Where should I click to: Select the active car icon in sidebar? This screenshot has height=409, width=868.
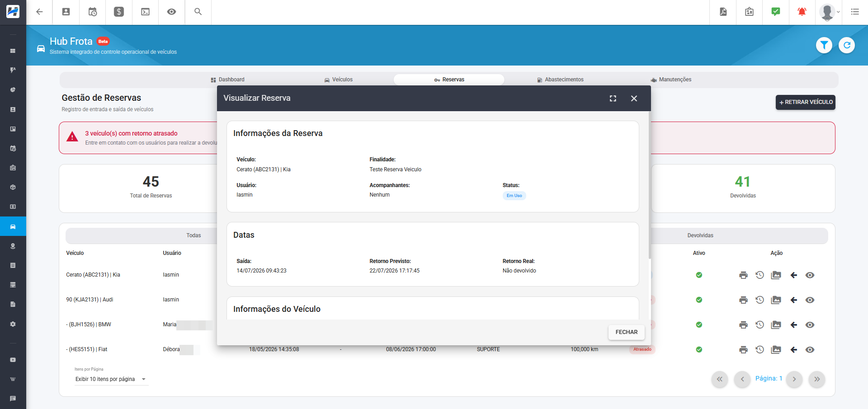(13, 226)
